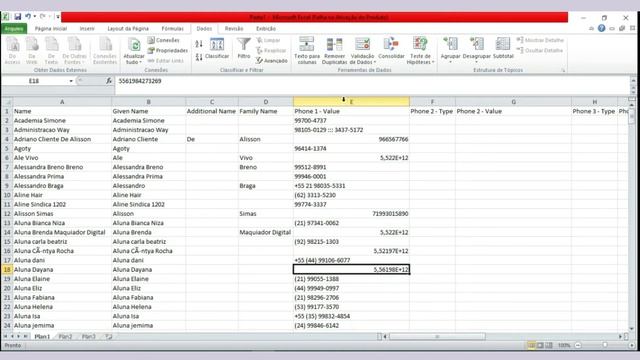Switch to Página Inicial tab
640x360 pixels.
point(51,29)
